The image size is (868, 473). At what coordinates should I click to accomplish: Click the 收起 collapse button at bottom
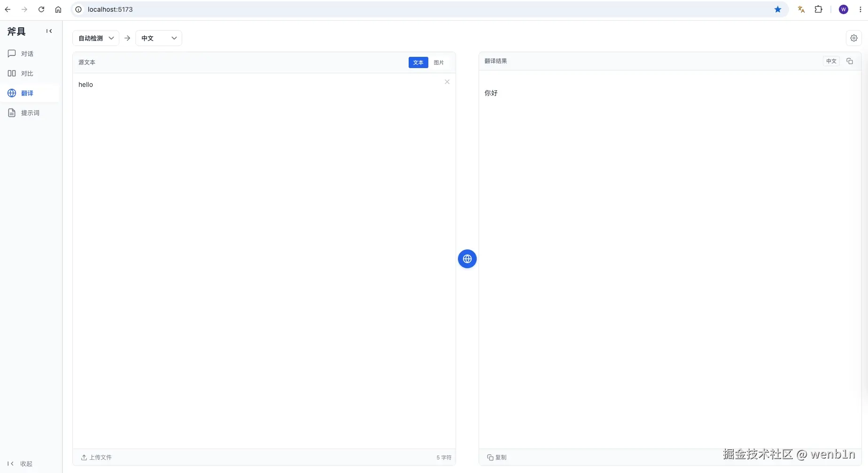click(20, 464)
